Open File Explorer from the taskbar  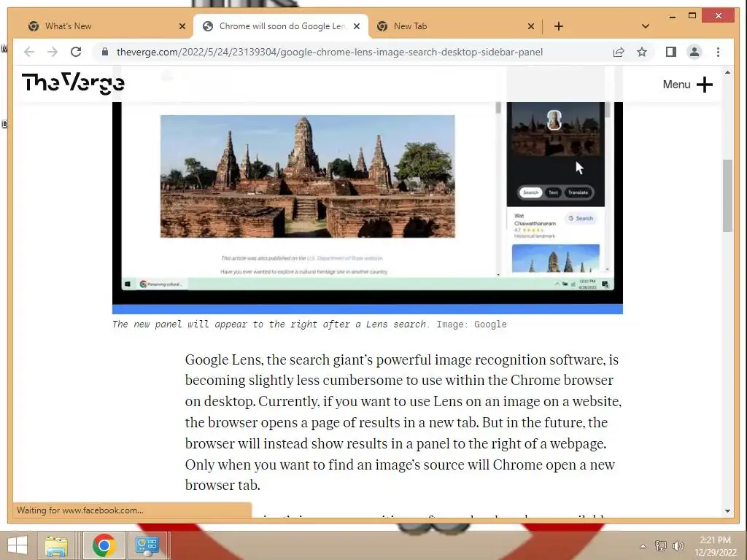point(55,545)
